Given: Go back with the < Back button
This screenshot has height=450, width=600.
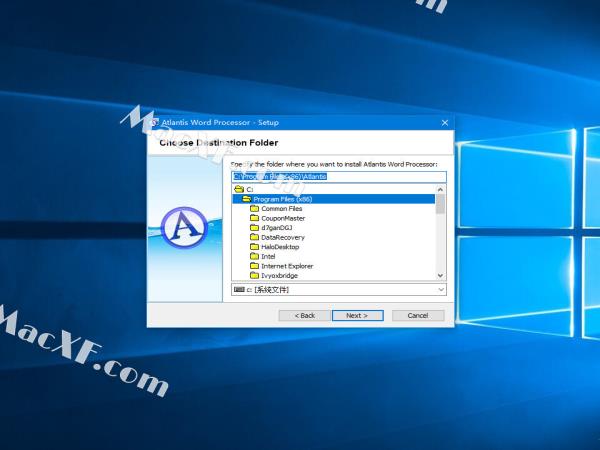Looking at the screenshot, I should (305, 315).
